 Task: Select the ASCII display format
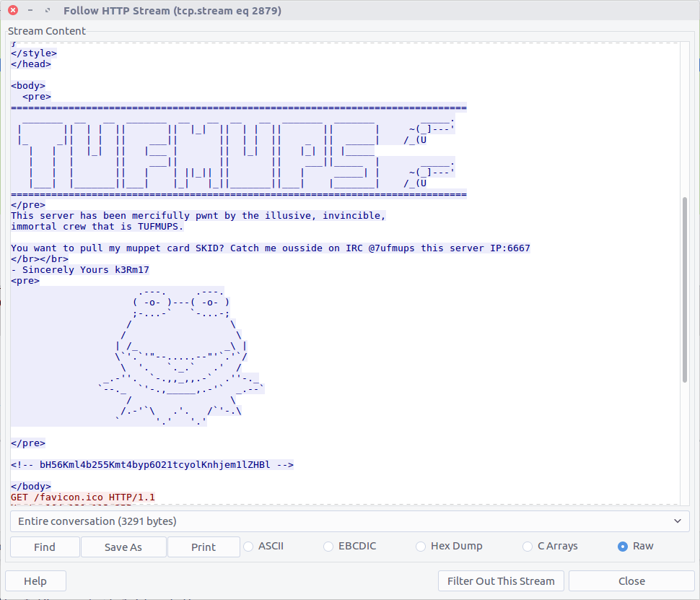[x=250, y=547]
